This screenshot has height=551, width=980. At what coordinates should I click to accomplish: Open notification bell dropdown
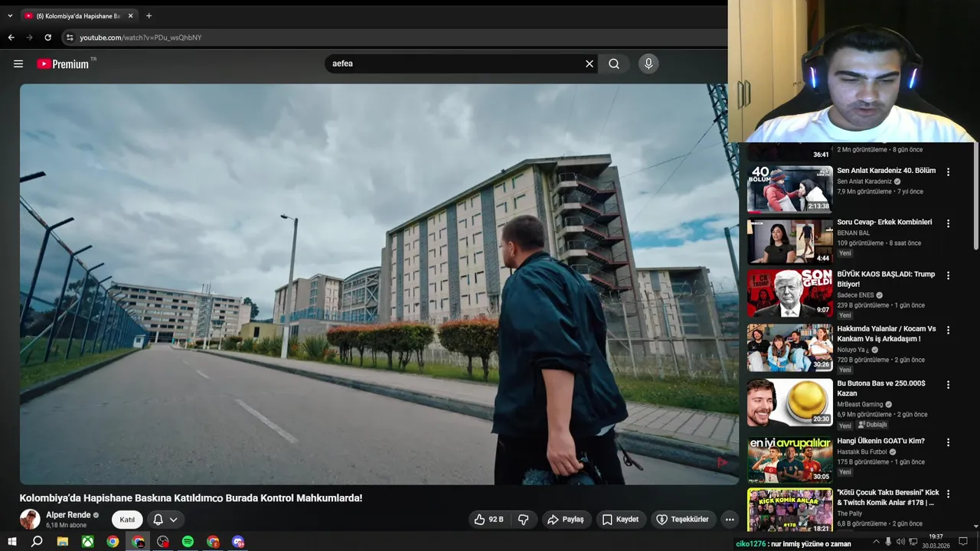(165, 519)
